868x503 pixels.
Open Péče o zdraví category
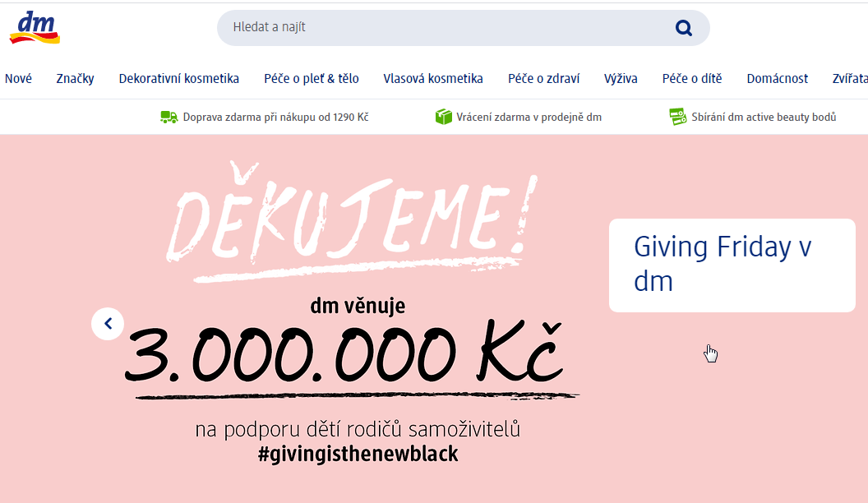pyautogui.click(x=543, y=79)
